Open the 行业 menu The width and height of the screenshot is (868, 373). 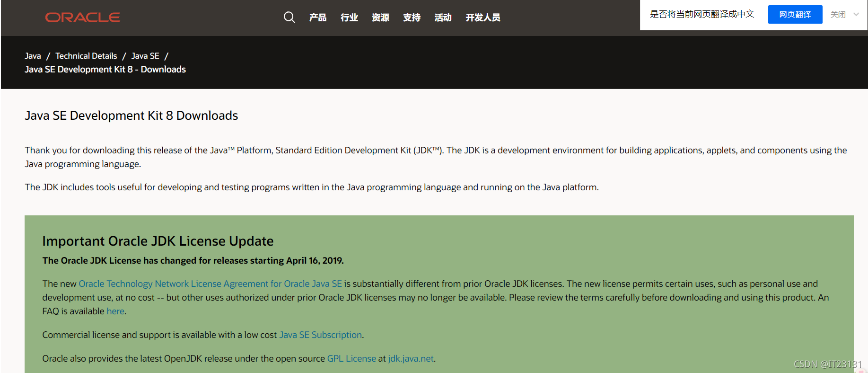[349, 18]
